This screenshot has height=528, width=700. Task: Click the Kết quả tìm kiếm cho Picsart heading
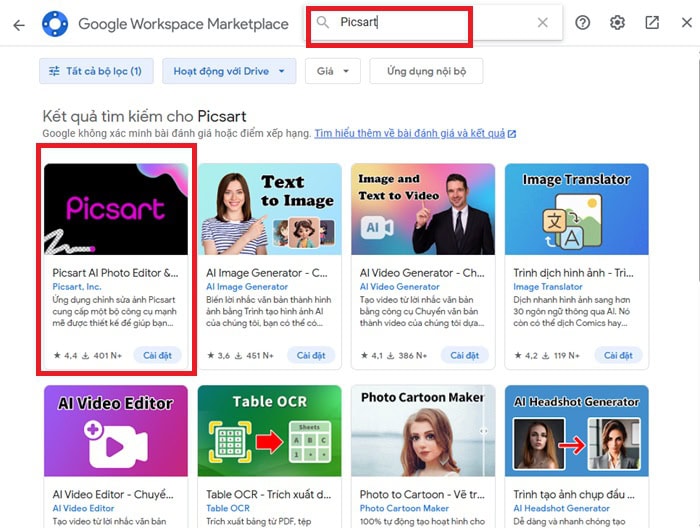[x=144, y=116]
